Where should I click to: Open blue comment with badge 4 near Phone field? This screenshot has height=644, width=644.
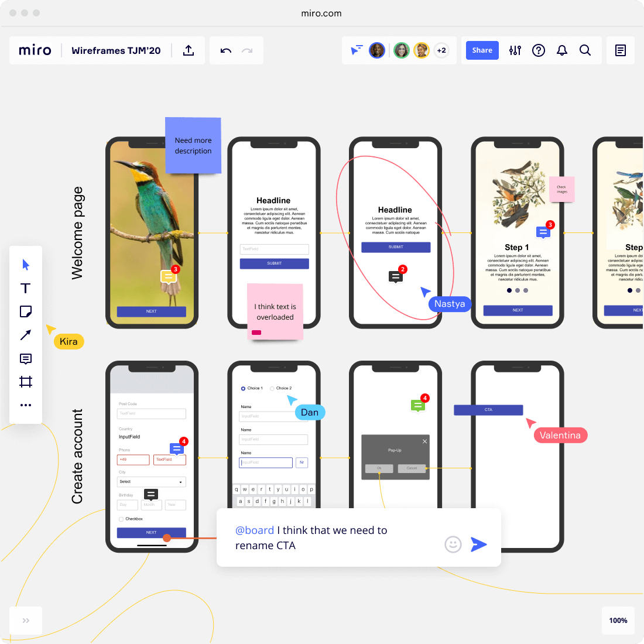(177, 448)
